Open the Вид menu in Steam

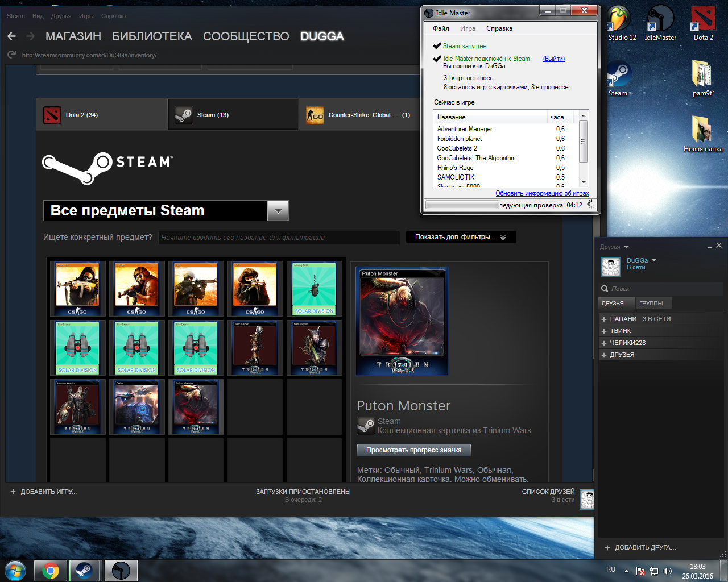(38, 16)
